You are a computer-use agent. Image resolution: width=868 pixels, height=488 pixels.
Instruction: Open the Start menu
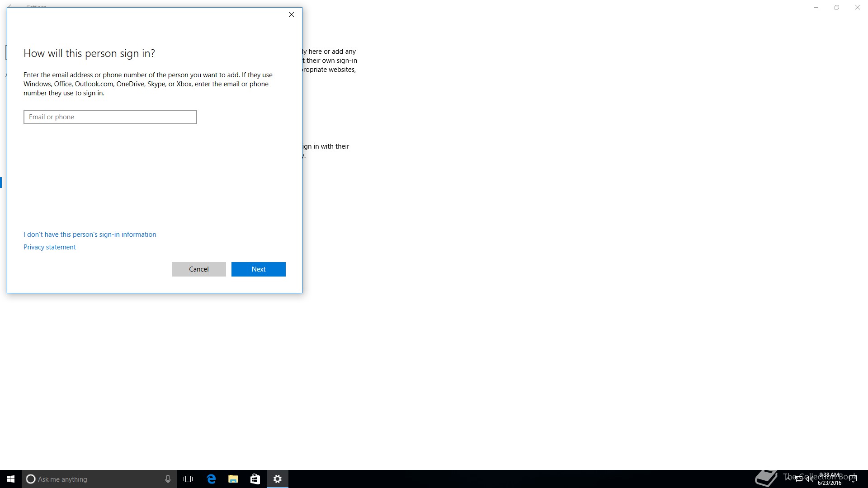pyautogui.click(x=11, y=479)
